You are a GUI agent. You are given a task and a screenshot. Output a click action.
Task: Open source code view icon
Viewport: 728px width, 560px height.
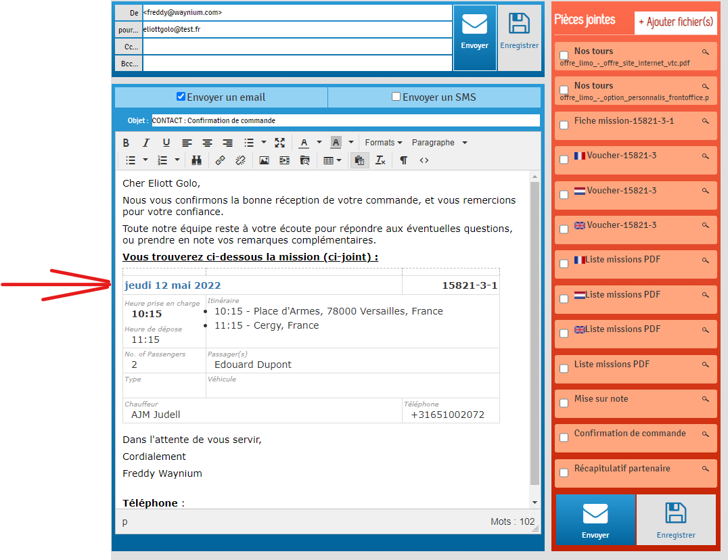(424, 160)
